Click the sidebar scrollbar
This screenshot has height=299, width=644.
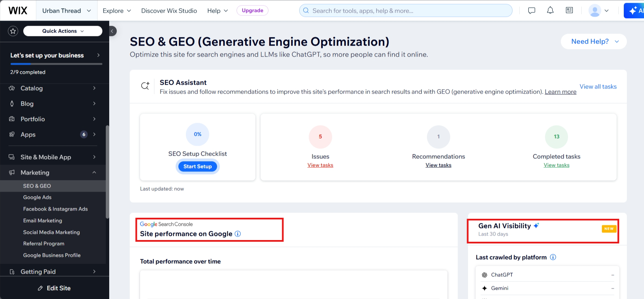tap(108, 171)
